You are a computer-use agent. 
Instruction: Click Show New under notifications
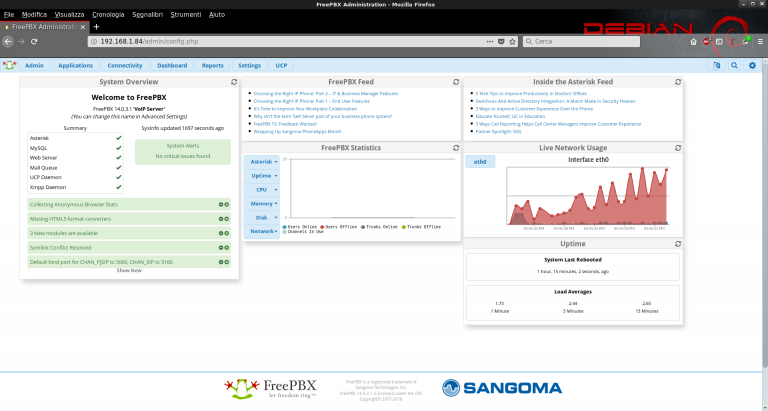(x=129, y=270)
